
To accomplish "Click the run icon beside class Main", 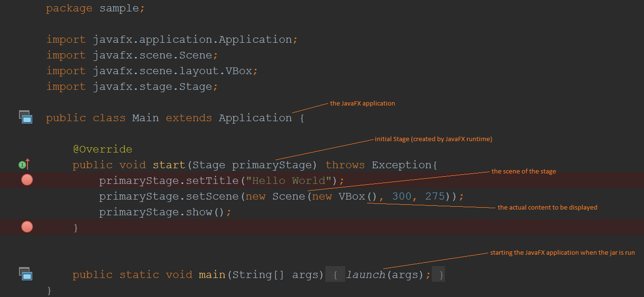I will tap(26, 117).
